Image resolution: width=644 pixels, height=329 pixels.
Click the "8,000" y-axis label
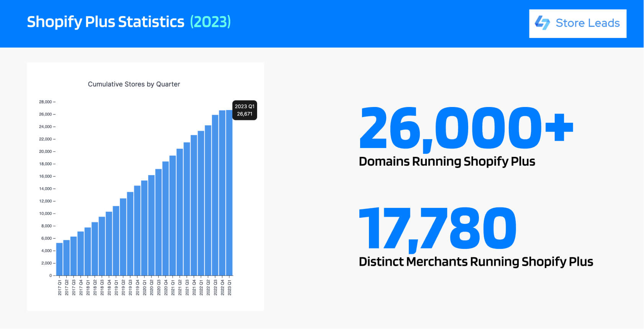pos(46,226)
